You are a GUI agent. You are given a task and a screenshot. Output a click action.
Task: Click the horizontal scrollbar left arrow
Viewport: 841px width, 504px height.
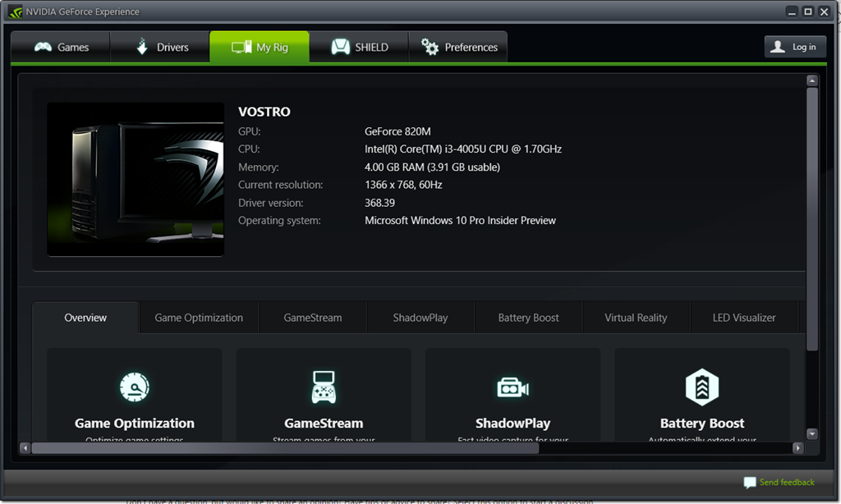pyautogui.click(x=25, y=447)
